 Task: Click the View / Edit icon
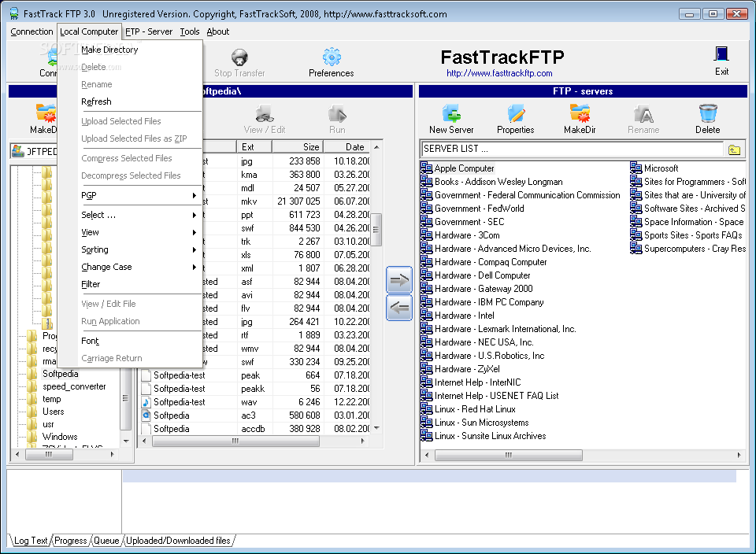coord(265,113)
